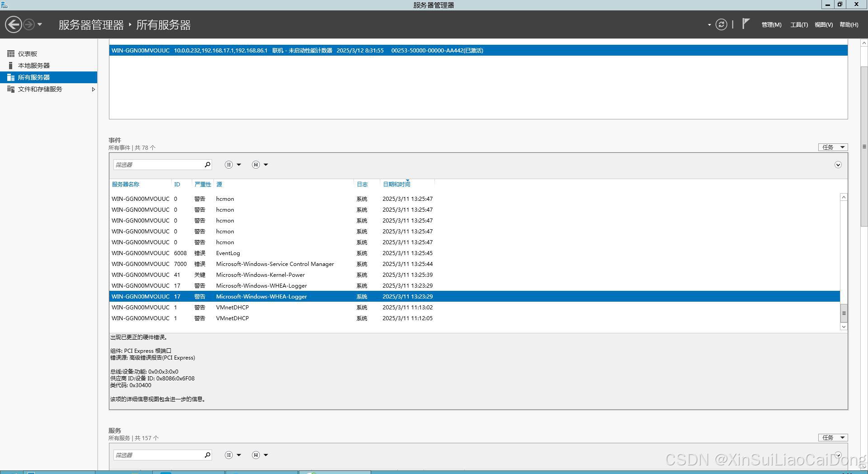Open the 管理(M) menu
Image resolution: width=868 pixels, height=474 pixels.
tap(771, 25)
